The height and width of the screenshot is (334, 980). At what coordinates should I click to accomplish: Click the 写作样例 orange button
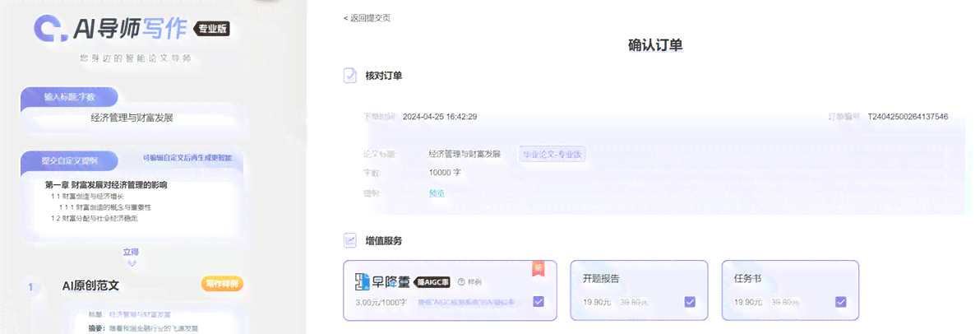click(222, 284)
